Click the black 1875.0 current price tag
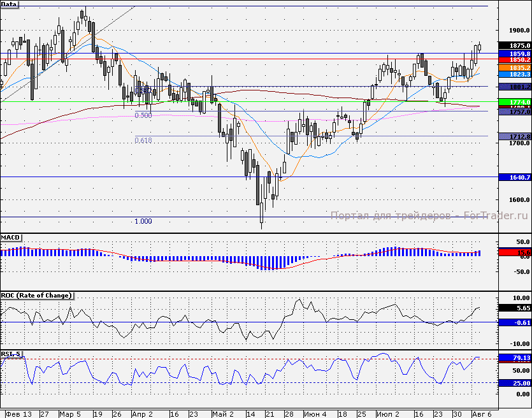Screen dimensions: 532x418 515,45
